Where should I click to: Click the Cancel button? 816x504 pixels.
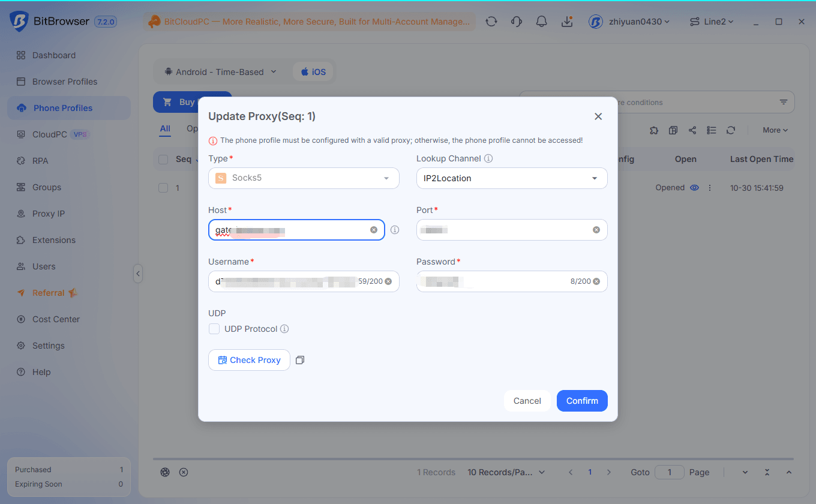pyautogui.click(x=527, y=401)
